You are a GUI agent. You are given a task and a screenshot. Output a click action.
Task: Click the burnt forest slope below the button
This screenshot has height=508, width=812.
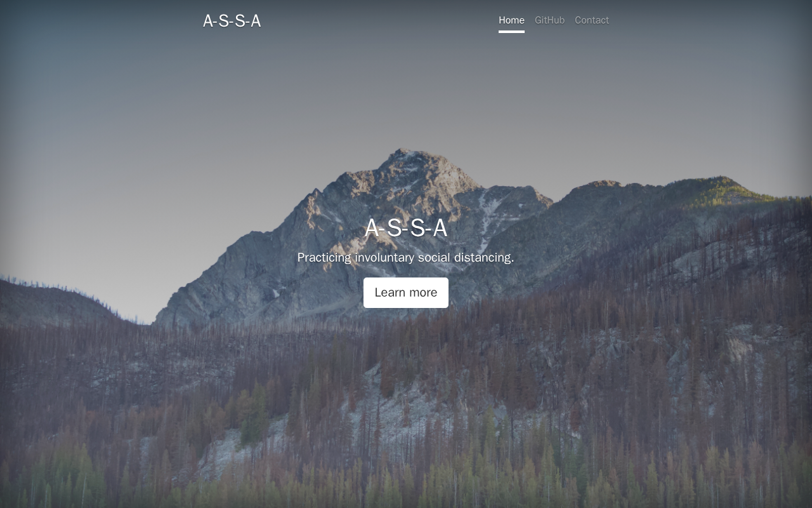tap(406, 381)
